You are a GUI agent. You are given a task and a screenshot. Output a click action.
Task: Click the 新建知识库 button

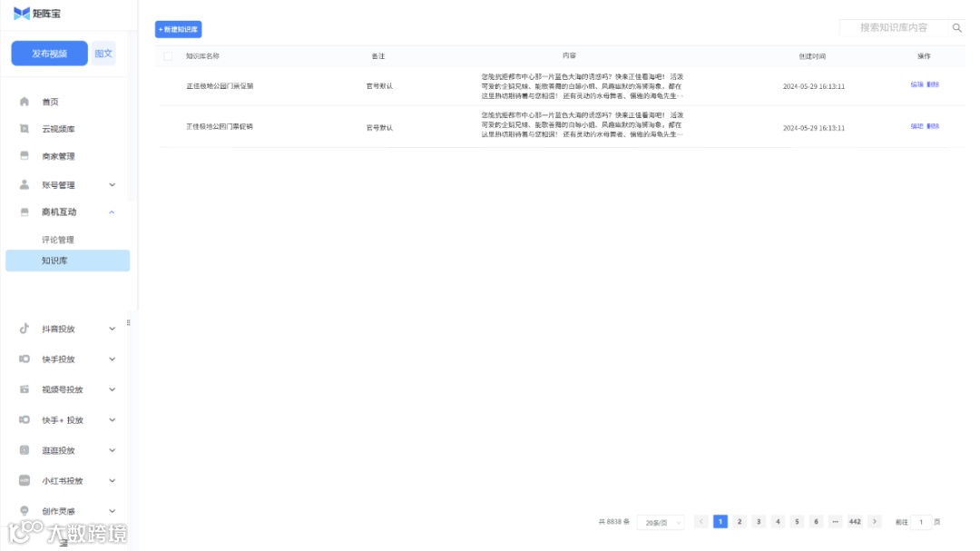click(178, 29)
